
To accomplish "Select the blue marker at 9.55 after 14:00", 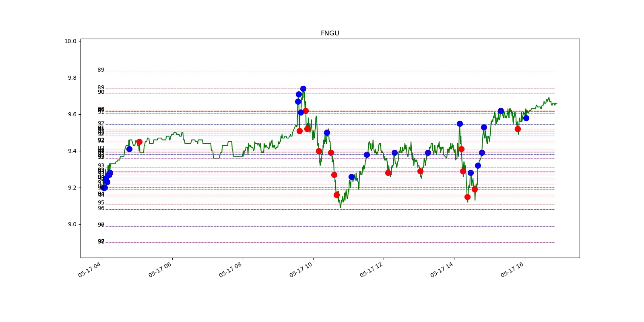I will click(x=460, y=124).
